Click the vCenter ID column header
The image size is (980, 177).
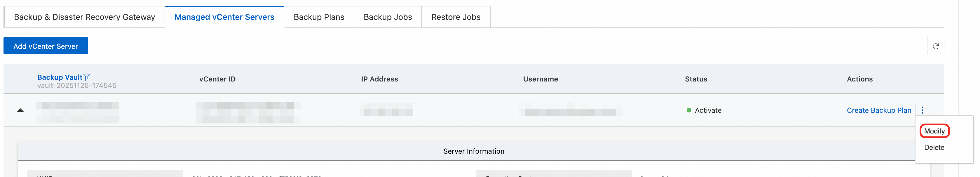click(x=217, y=79)
